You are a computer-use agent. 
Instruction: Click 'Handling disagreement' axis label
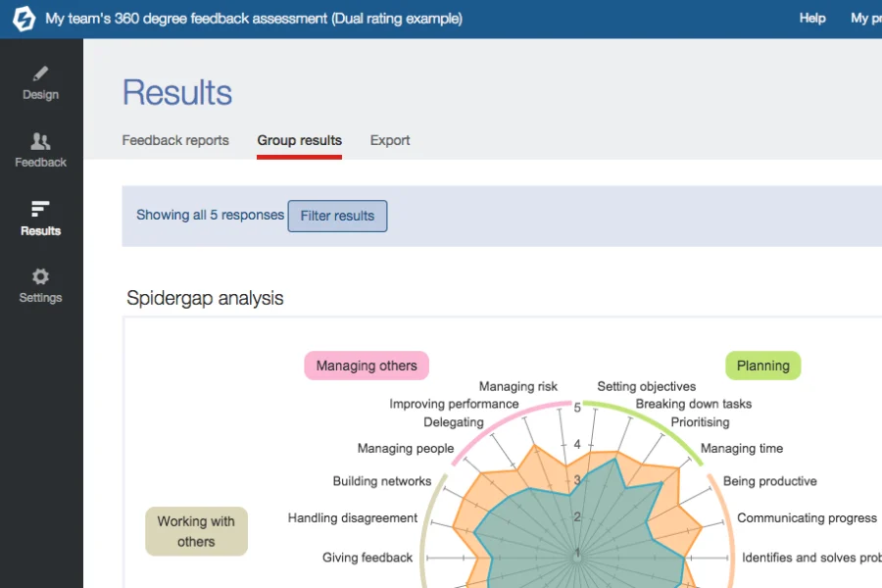pyautogui.click(x=353, y=517)
